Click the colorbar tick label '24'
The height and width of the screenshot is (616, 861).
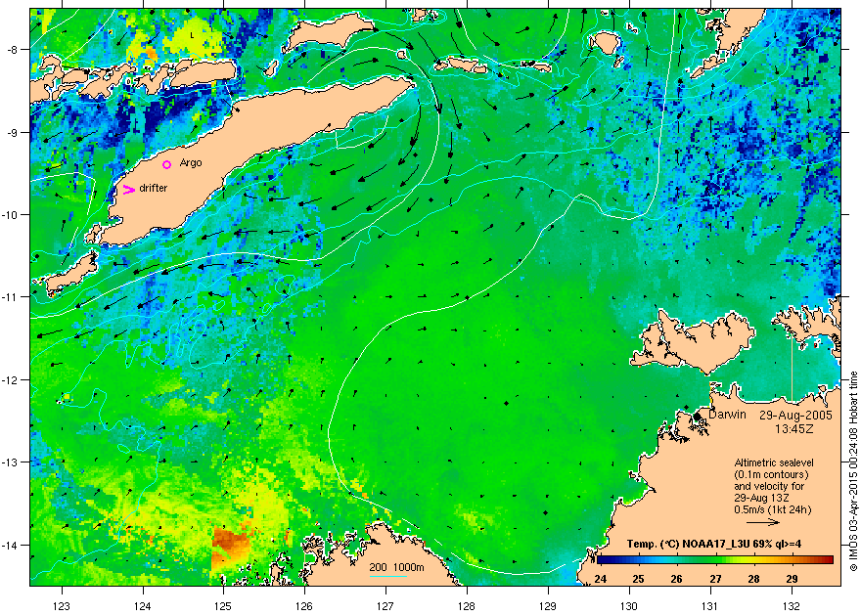600,579
